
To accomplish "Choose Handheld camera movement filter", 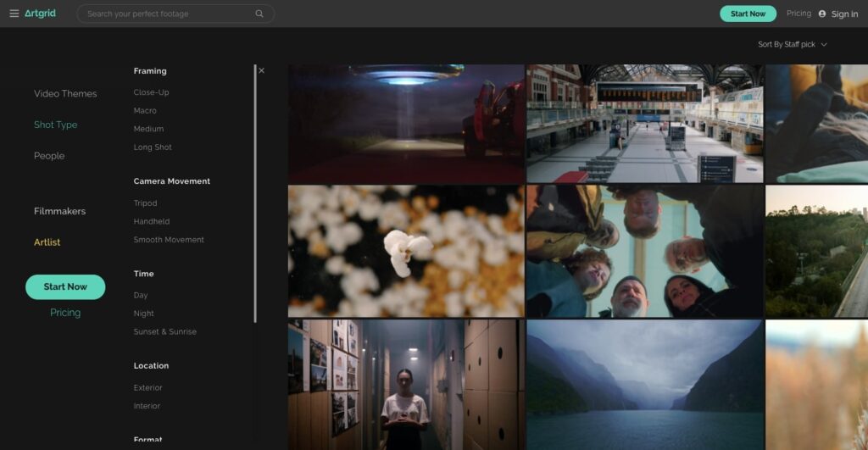I will [152, 221].
